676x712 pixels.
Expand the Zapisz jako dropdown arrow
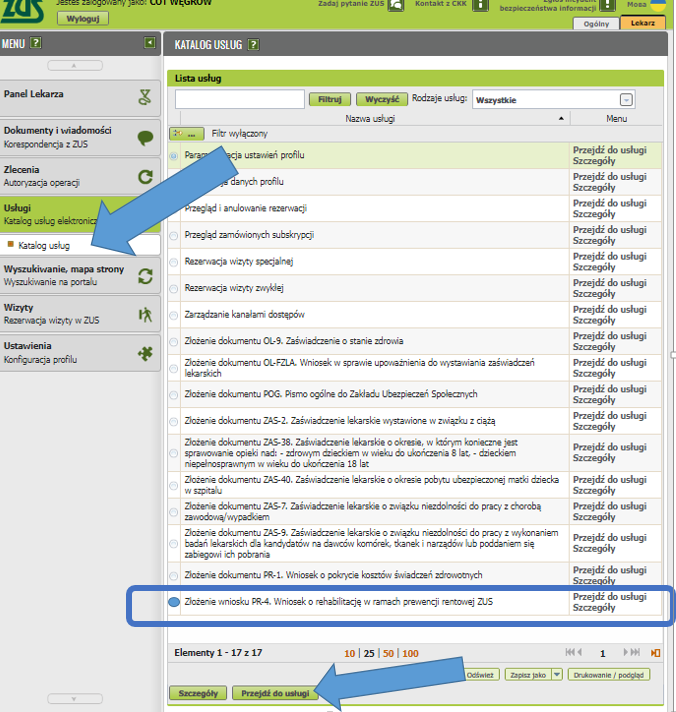557,675
